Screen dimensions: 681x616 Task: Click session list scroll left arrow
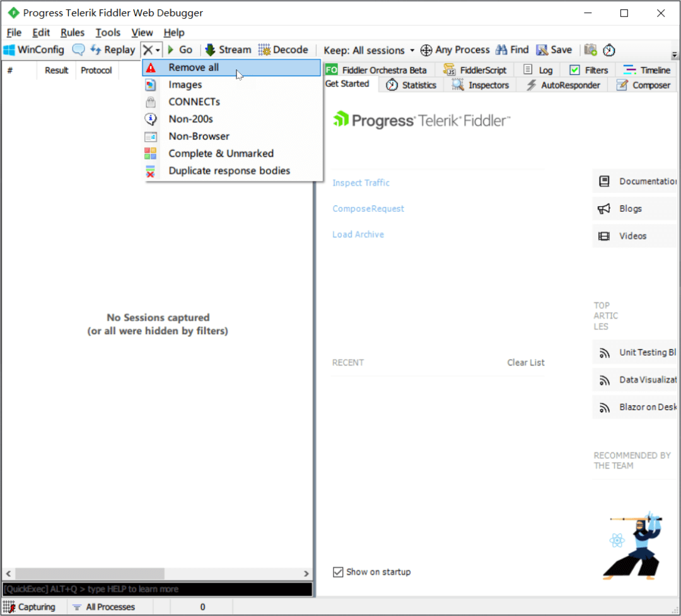tap(8, 574)
